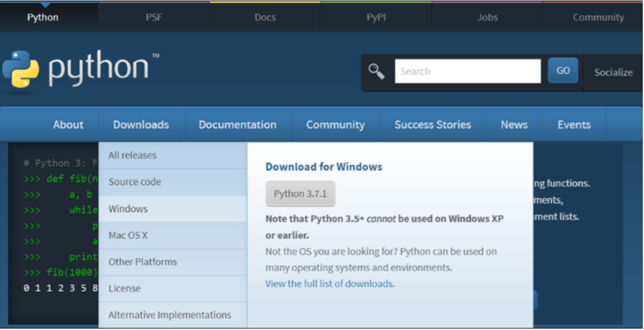
Task: Go to the Jobs top tab
Action: click(x=487, y=17)
